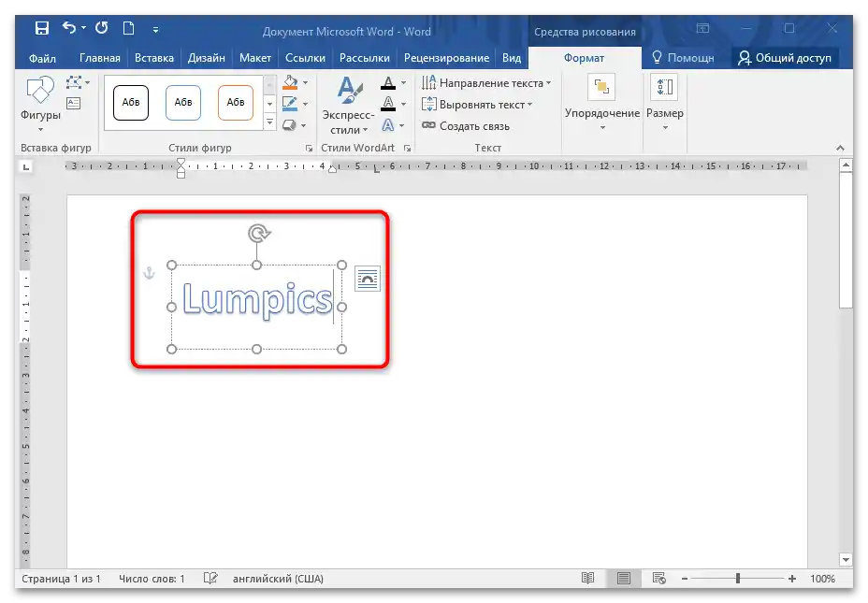Viewport: 868px width, 603px height.
Task: Check spelling proofing icon in status bar
Action: click(210, 579)
